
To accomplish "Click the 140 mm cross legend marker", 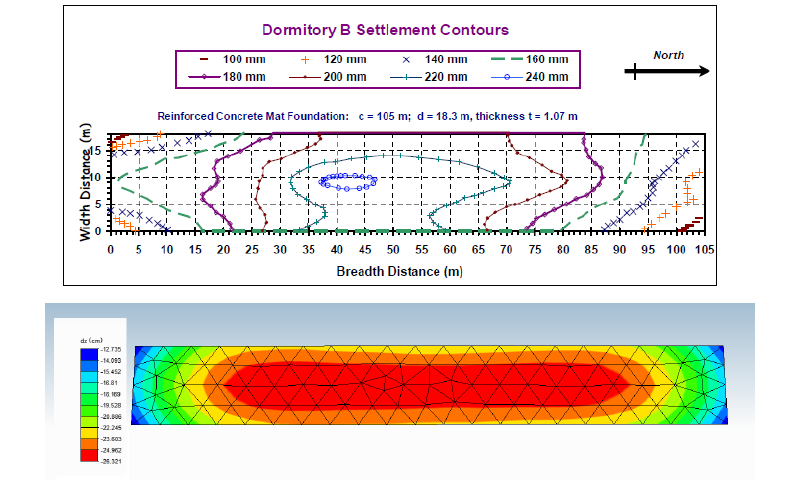I will pyautogui.click(x=406, y=60).
